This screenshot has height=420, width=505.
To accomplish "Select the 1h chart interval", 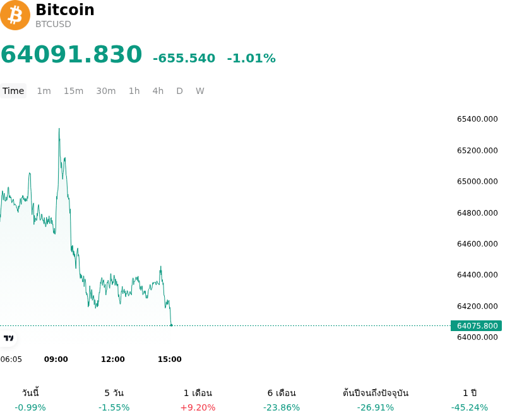I will click(134, 91).
